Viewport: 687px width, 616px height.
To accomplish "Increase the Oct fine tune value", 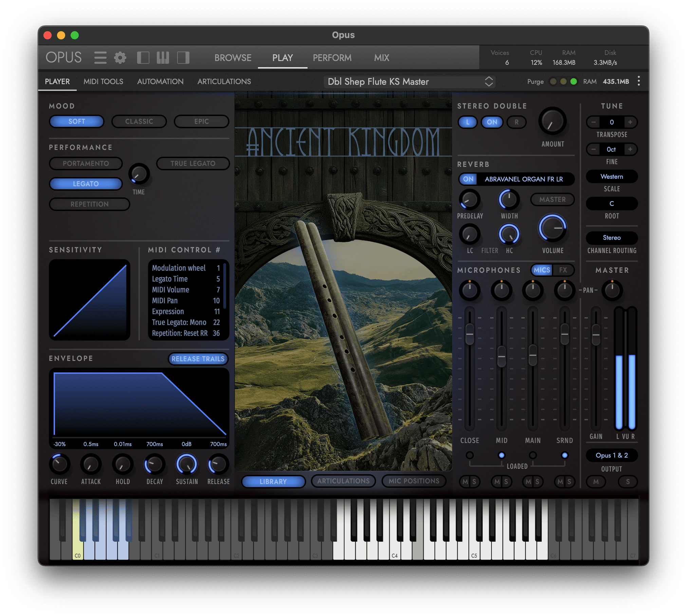I will [630, 149].
